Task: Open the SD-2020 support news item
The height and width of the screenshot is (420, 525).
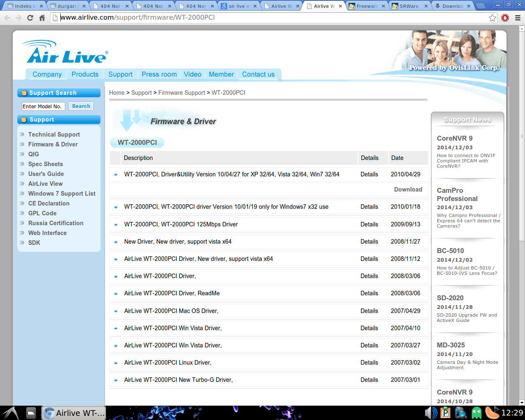Action: click(450, 298)
